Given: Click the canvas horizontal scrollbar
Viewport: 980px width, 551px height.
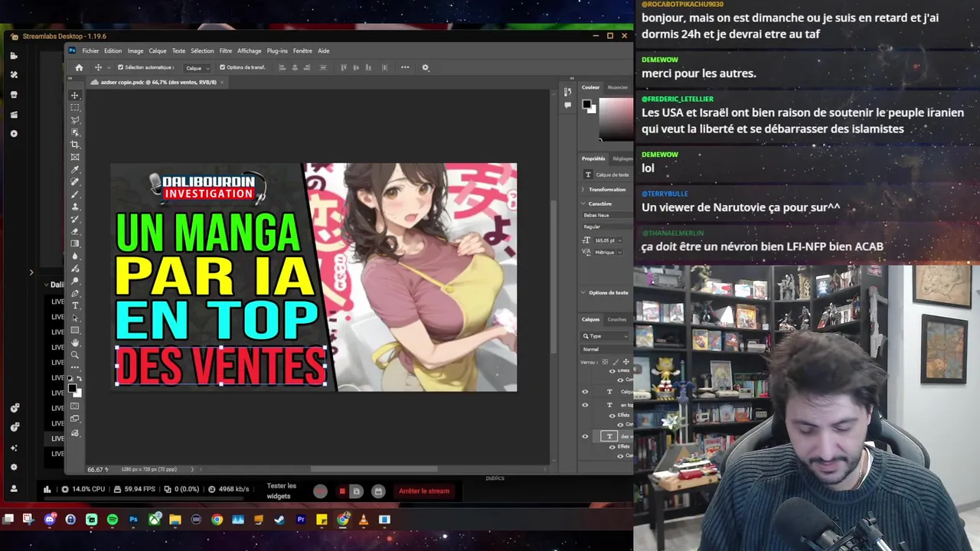Looking at the screenshot, I should point(374,469).
